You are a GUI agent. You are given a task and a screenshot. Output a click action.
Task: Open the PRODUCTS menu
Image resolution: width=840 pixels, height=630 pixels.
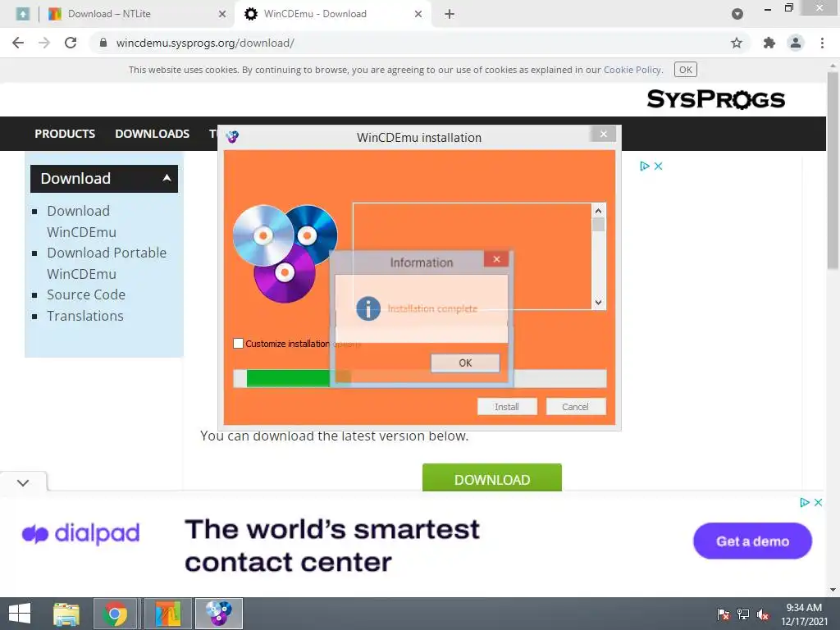(65, 134)
